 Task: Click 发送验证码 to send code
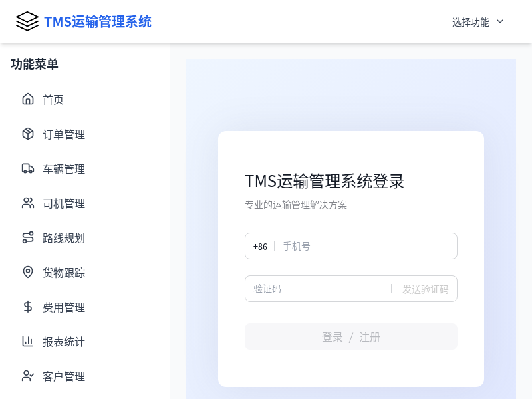coord(426,289)
